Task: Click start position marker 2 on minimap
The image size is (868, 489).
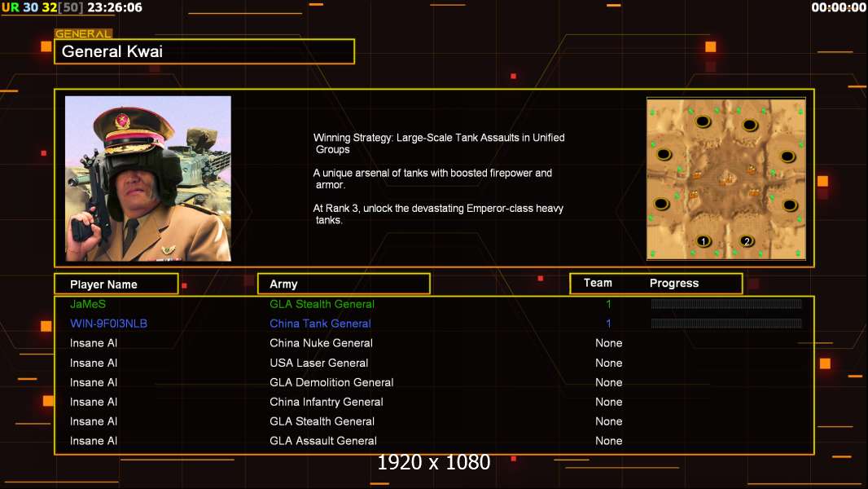Action: pos(747,241)
